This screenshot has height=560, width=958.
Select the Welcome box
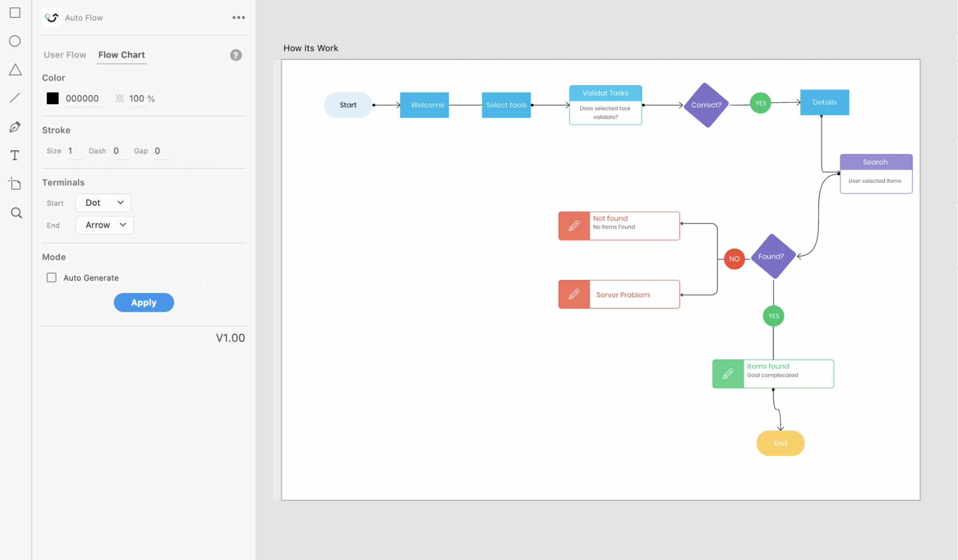point(424,105)
